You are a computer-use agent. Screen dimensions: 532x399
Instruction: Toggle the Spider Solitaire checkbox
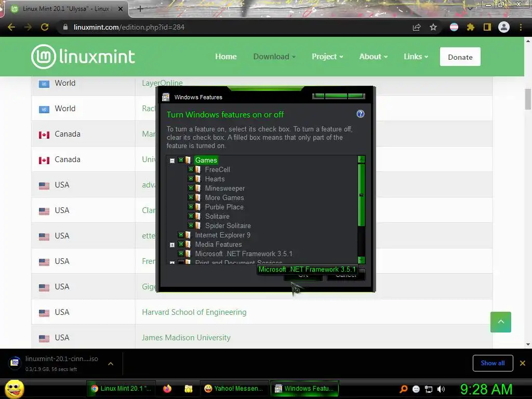point(191,225)
